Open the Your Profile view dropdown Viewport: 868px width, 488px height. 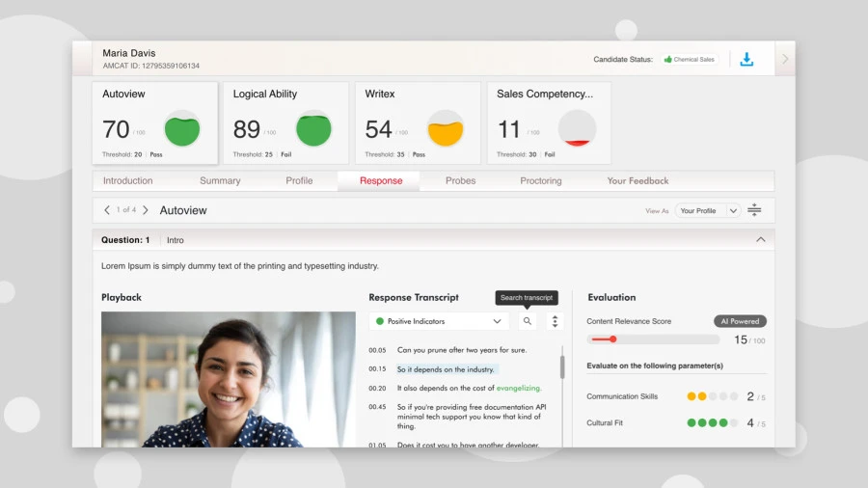coord(707,210)
